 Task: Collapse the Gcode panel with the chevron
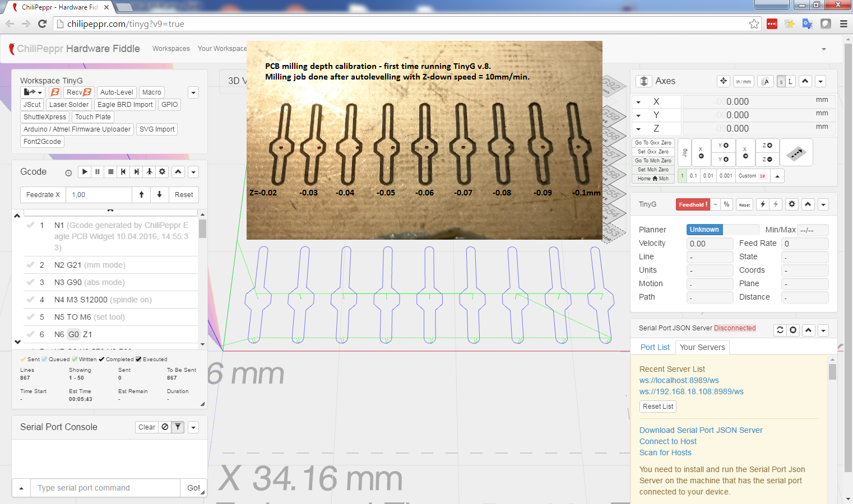click(x=178, y=172)
